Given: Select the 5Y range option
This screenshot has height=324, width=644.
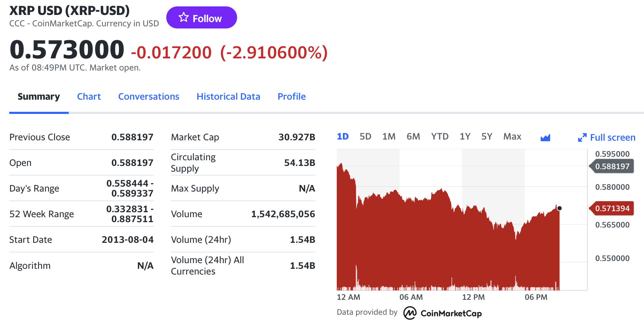Looking at the screenshot, I should click(487, 136).
